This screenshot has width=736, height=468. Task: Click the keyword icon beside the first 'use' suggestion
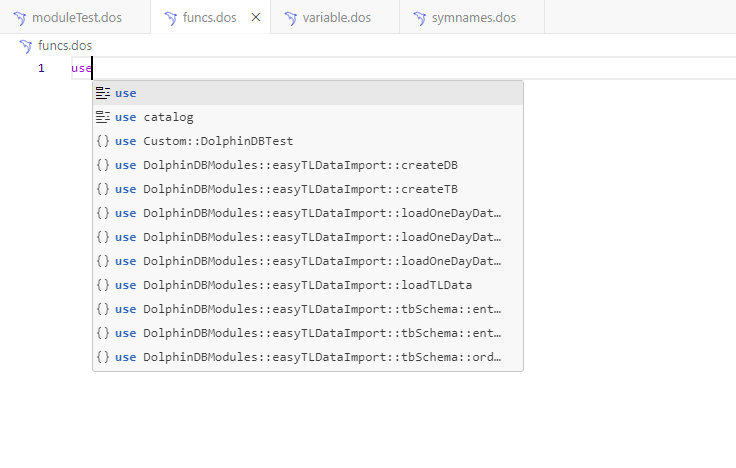click(103, 93)
